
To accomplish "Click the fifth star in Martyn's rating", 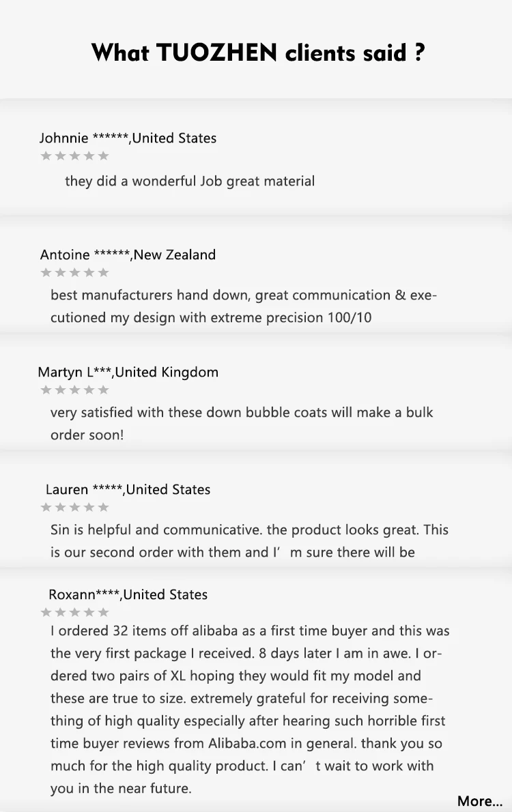I will [x=103, y=390].
